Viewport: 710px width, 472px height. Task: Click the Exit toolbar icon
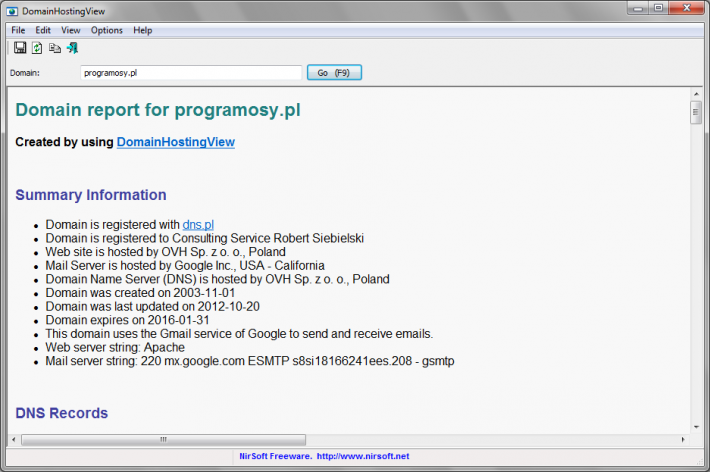(72, 48)
